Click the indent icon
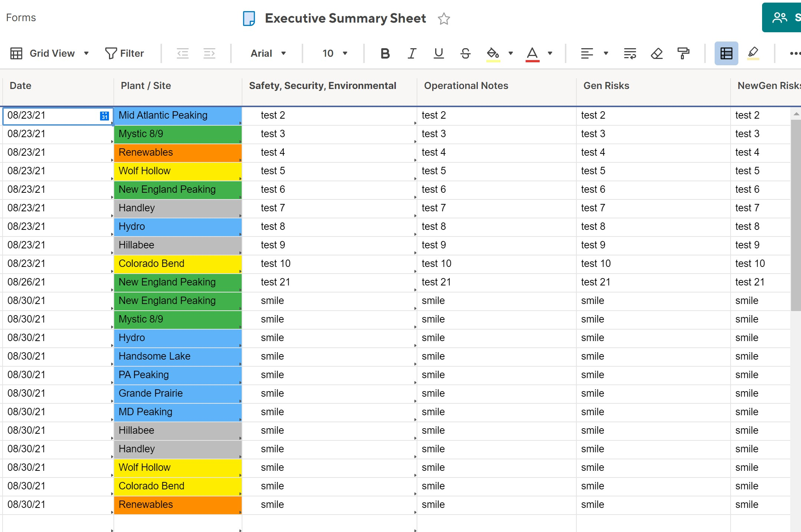801x532 pixels. (209, 53)
